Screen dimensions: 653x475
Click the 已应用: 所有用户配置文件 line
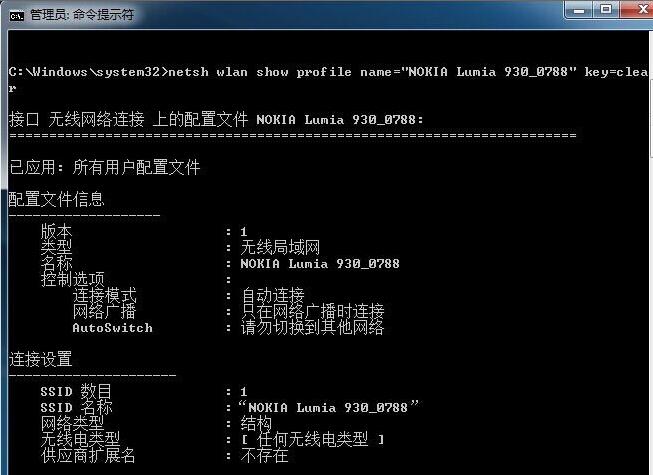(104, 167)
